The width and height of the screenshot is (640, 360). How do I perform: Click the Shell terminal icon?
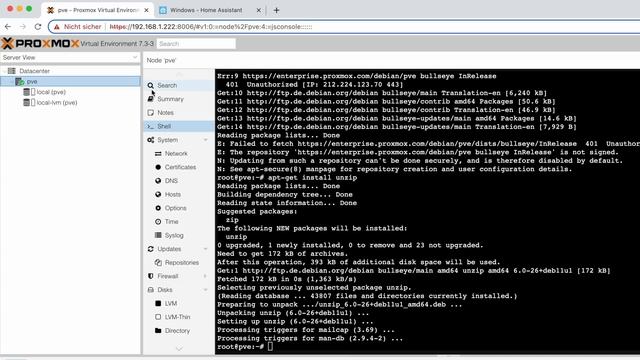pos(151,126)
